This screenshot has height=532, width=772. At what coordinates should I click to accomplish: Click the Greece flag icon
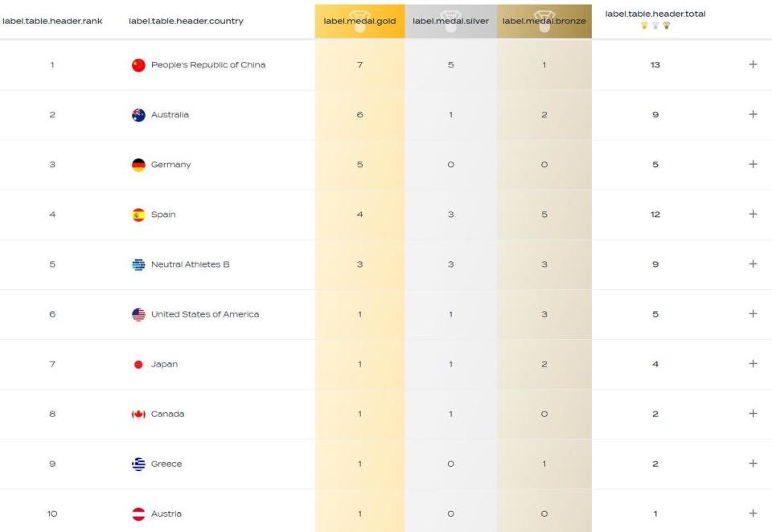point(138,464)
